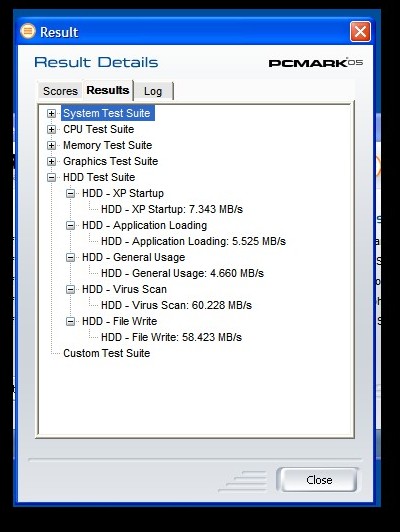
Task: Select 'HDD - General Usage: 4.660 MB/s' result
Action: (183, 273)
